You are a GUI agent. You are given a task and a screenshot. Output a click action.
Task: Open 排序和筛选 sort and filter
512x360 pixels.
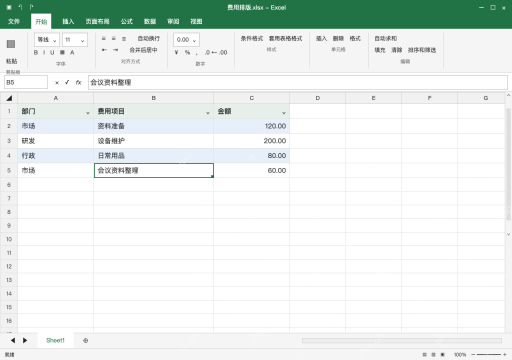click(x=422, y=50)
